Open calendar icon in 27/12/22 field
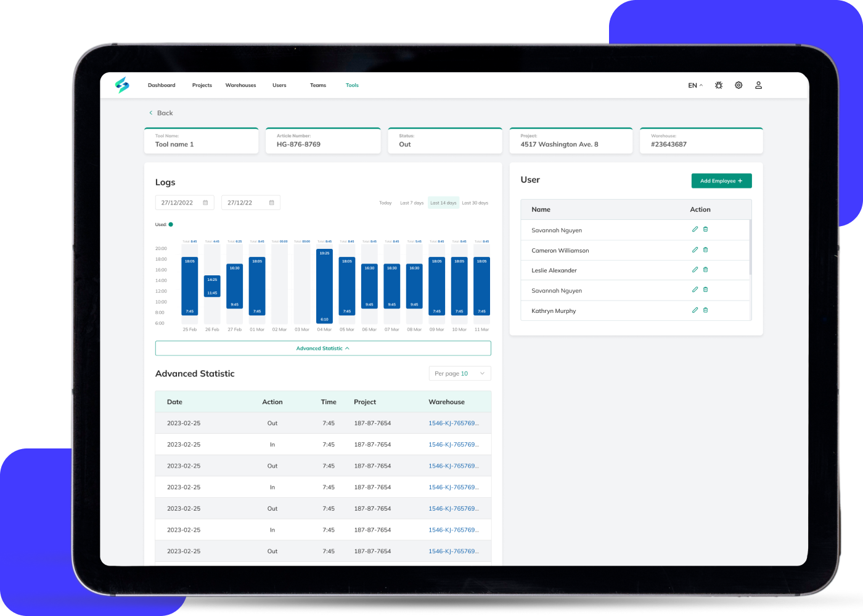This screenshot has height=616, width=863. coord(271,203)
